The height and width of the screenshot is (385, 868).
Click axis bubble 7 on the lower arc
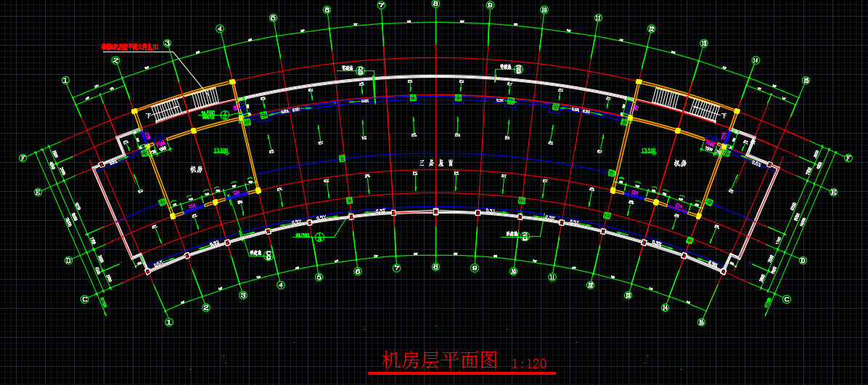pyautogui.click(x=396, y=268)
